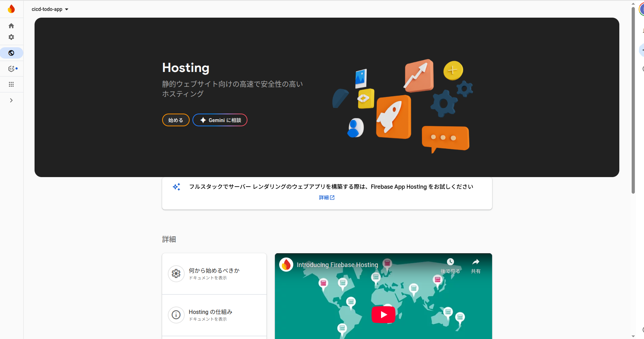This screenshot has height=339, width=644.
Task: Click the scrollbar up arrow
Action: point(633,4)
